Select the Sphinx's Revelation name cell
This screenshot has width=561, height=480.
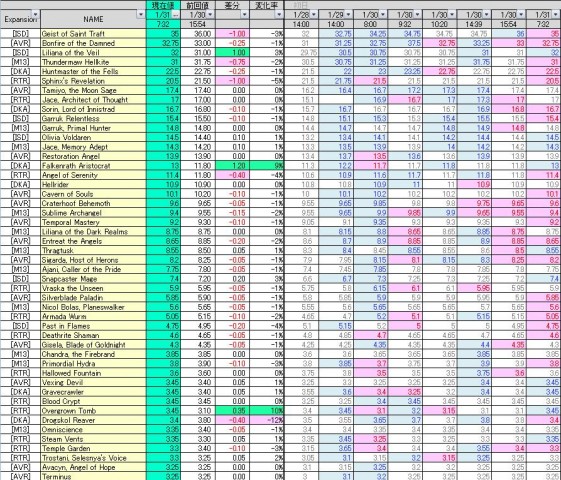point(93,81)
